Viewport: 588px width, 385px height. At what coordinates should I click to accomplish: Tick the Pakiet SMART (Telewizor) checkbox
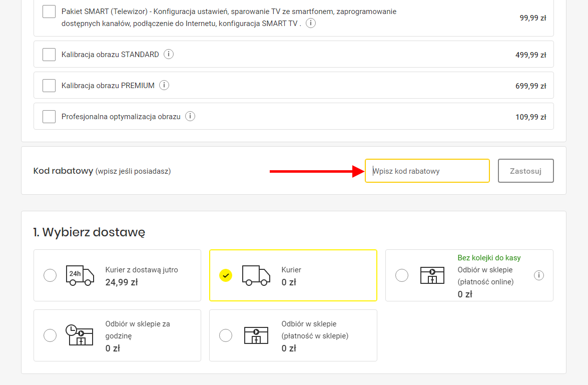(x=49, y=12)
